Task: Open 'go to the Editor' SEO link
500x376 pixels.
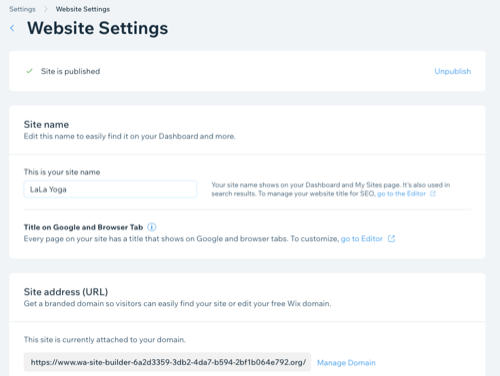Action: coord(401,194)
